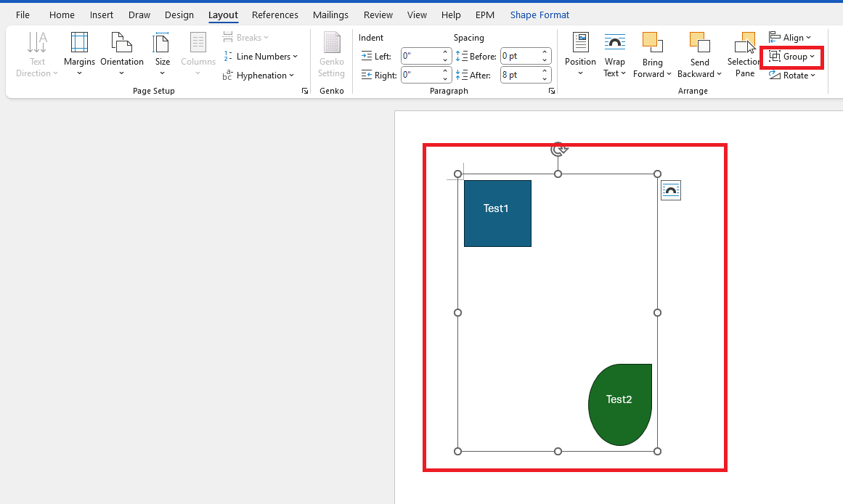
Task: Open the Wrap Text menu
Action: tap(614, 54)
